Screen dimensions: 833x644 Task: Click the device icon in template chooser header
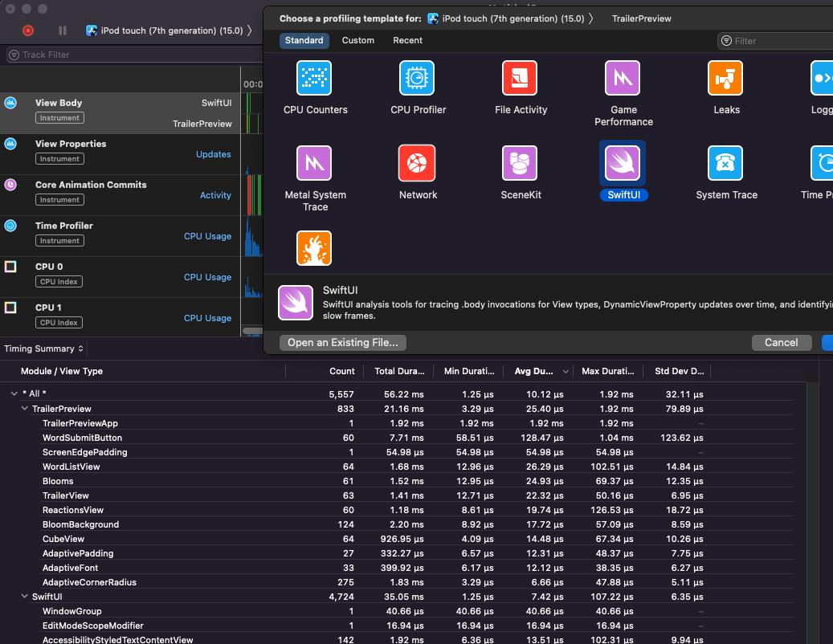tap(433, 18)
